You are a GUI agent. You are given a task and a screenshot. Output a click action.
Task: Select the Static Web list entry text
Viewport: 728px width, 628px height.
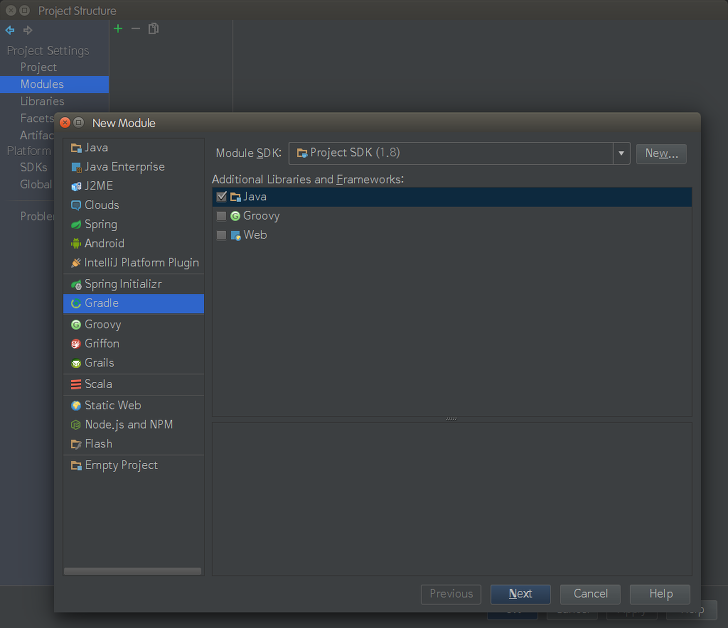coord(113,406)
